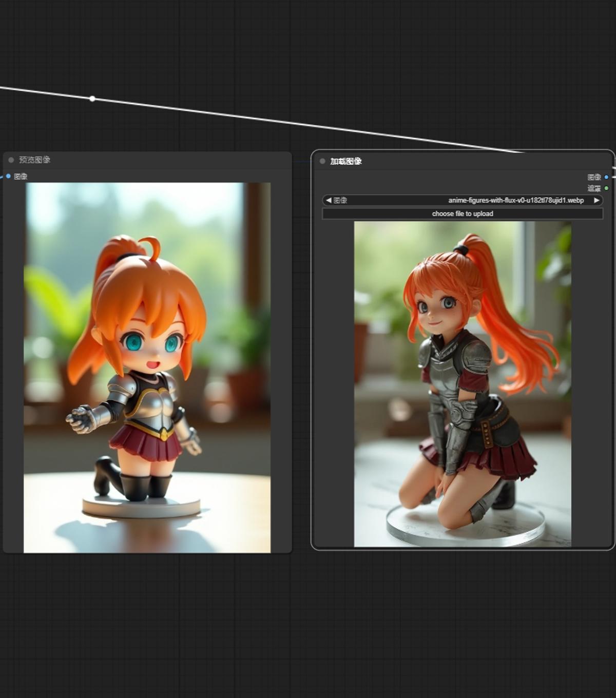The image size is (616, 698).
Task: Select the kneeling knight figure thumbnail
Action: click(462, 385)
